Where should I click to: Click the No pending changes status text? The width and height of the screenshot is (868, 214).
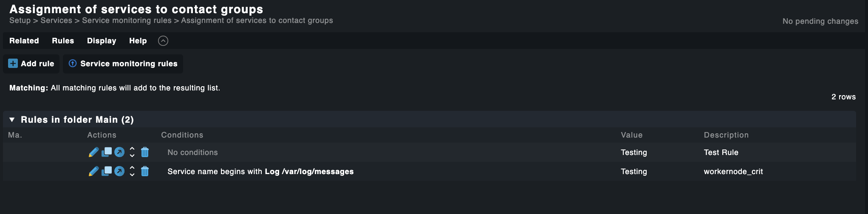[x=820, y=21]
